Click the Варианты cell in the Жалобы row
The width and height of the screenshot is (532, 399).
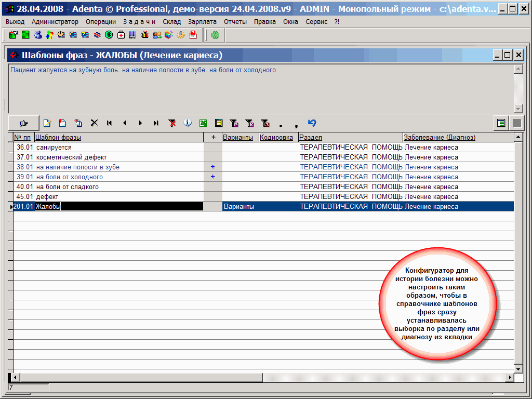coord(240,207)
